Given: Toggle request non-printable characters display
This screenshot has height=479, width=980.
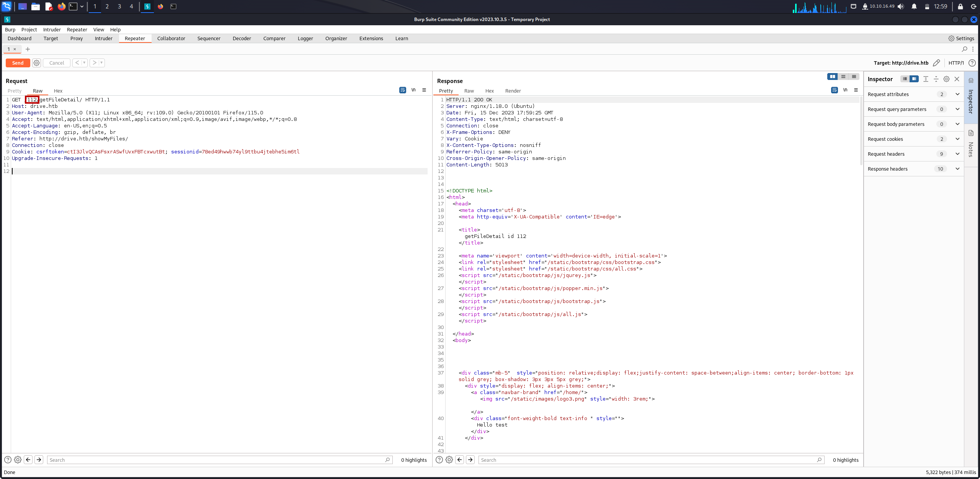Looking at the screenshot, I should (413, 90).
